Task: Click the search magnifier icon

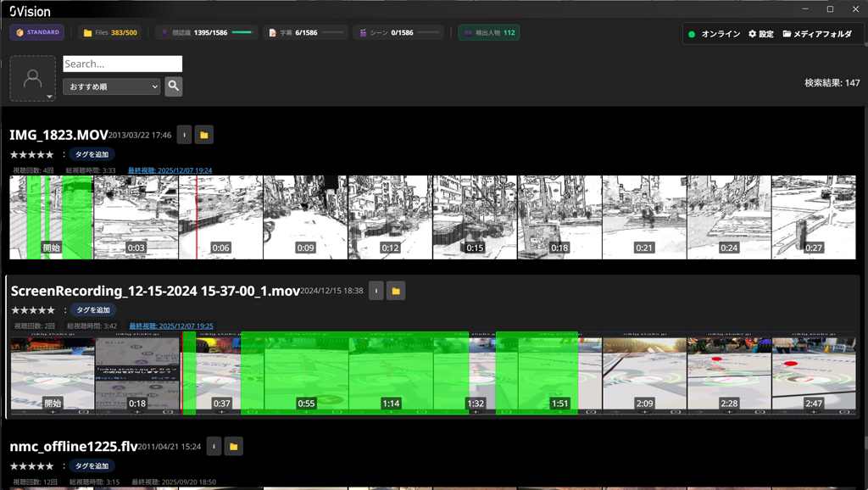Action: 173,86
